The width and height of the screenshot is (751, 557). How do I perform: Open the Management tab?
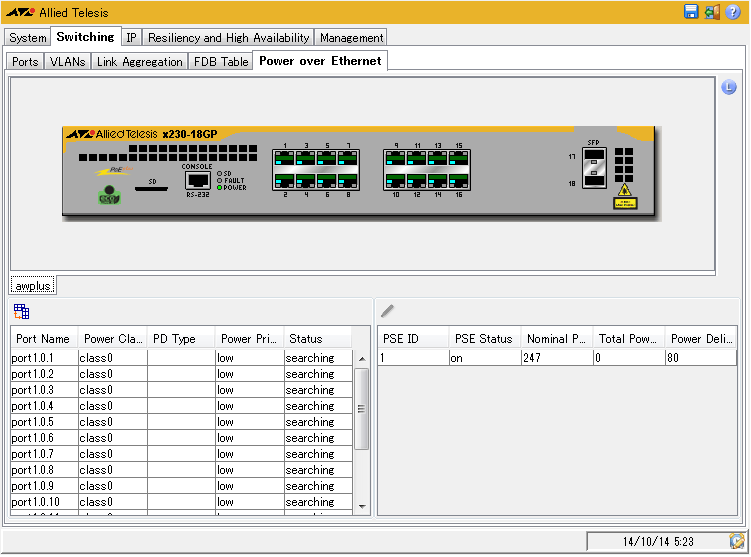point(352,37)
